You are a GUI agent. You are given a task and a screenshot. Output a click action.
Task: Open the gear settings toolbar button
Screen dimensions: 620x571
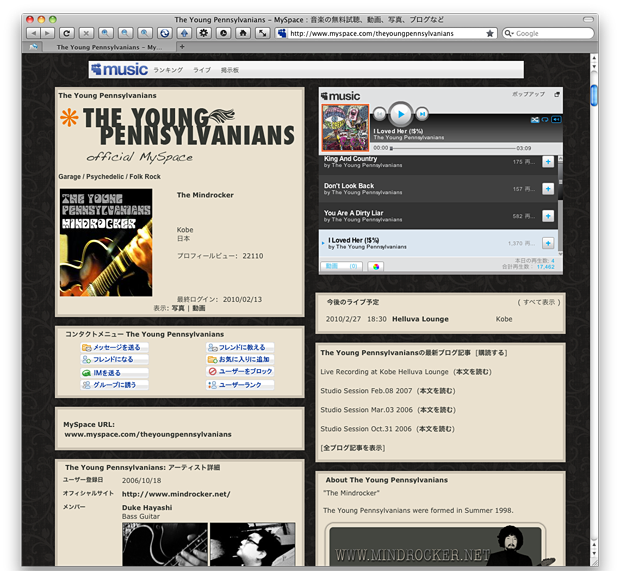coord(204,33)
